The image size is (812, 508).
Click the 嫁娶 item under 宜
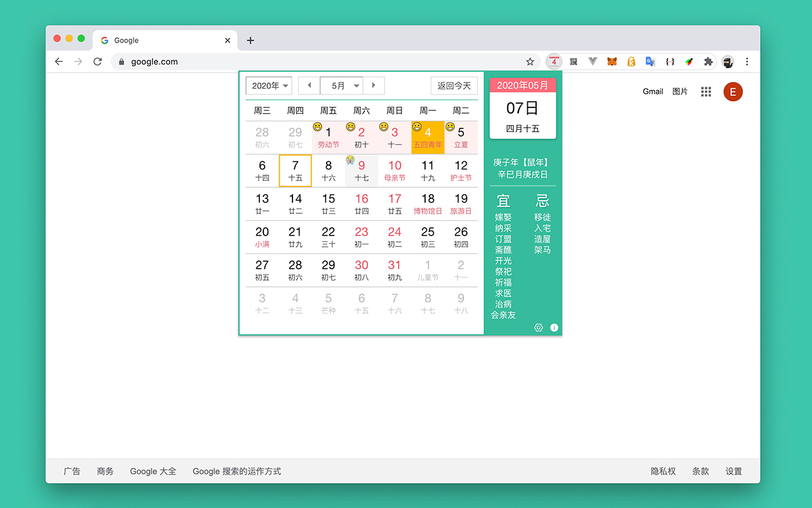coord(503,217)
